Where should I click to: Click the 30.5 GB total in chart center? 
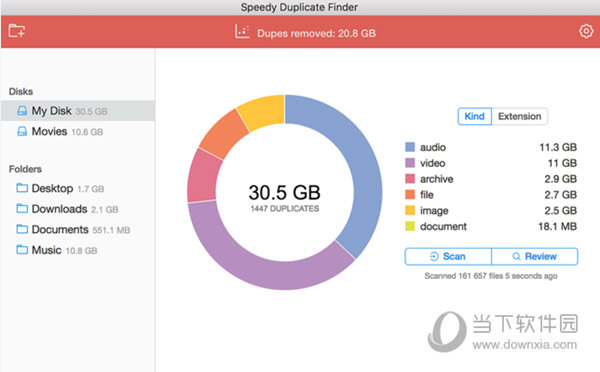[284, 192]
